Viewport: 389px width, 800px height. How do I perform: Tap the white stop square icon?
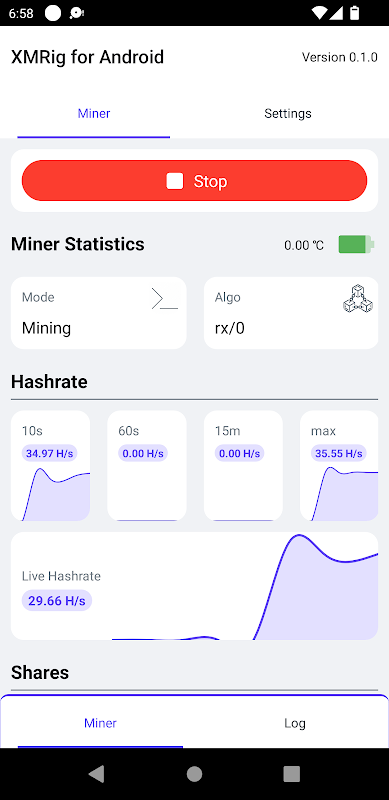click(175, 181)
